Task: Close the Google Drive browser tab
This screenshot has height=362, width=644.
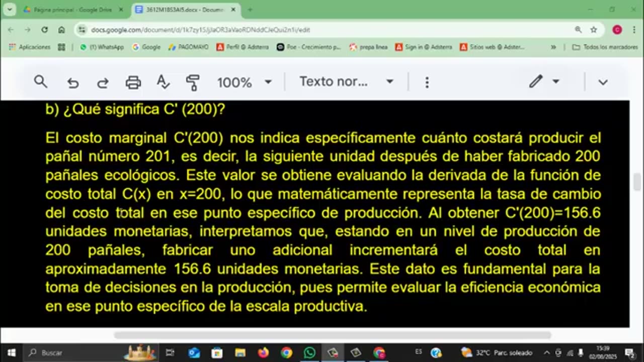Action: (121, 10)
